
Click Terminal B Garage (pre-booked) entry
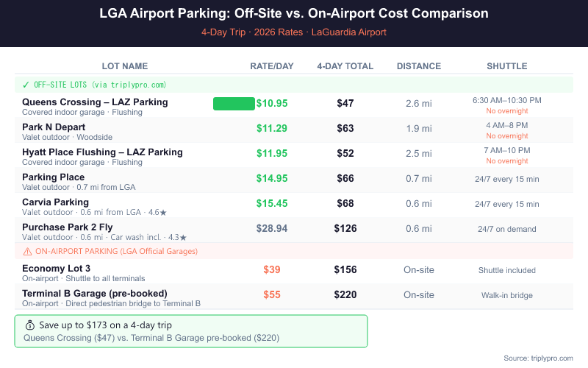[95, 294]
